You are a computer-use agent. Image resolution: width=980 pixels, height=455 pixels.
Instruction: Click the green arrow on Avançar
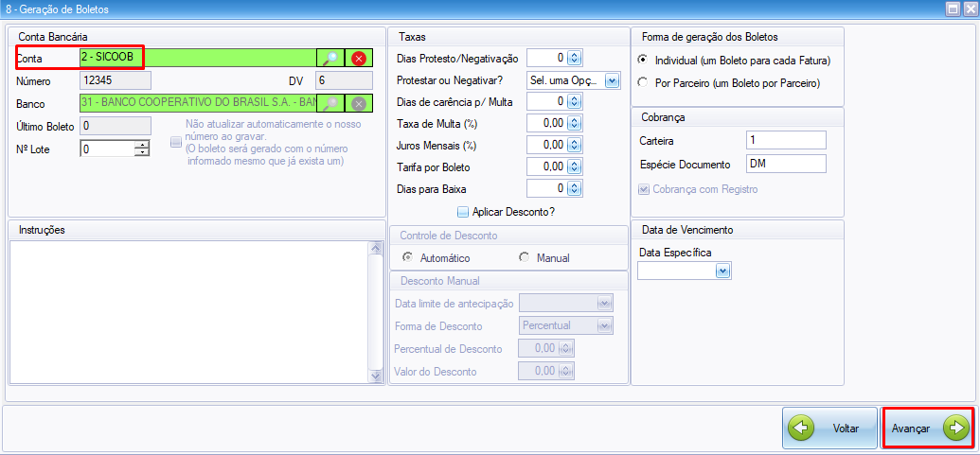[x=956, y=429]
